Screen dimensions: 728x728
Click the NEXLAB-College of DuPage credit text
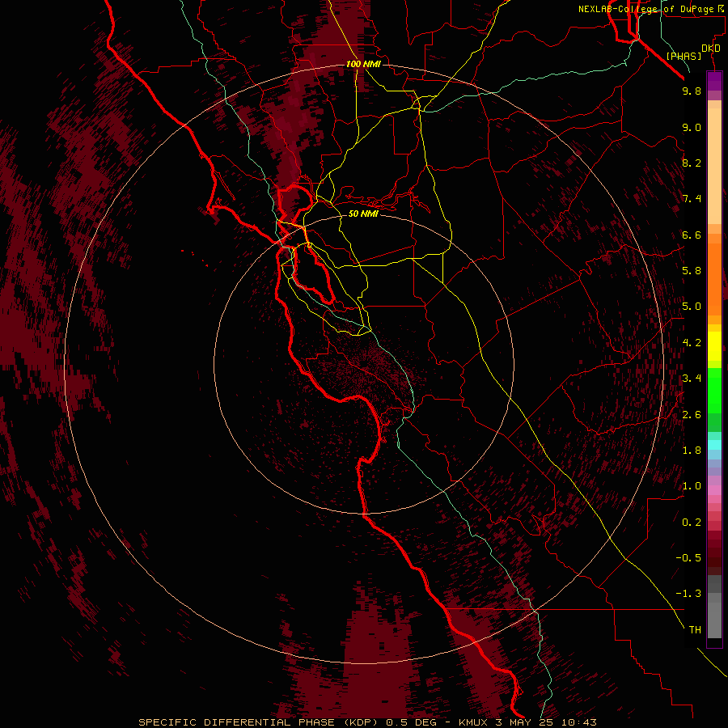649,9
